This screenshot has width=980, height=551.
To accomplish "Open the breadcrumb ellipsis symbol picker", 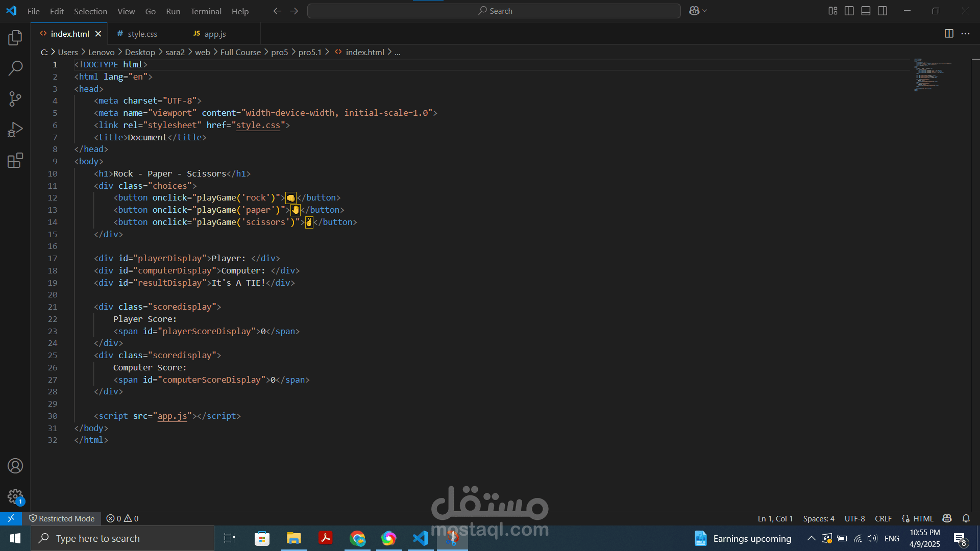I will (398, 52).
